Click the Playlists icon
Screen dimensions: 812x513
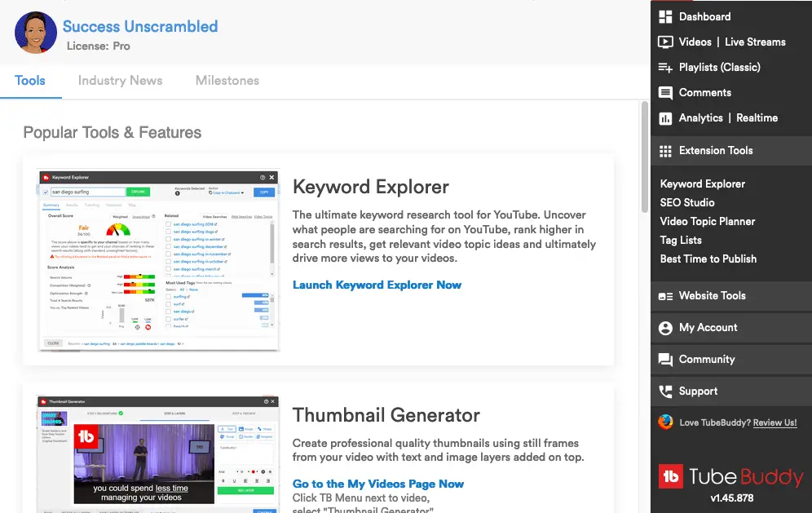pyautogui.click(x=665, y=68)
